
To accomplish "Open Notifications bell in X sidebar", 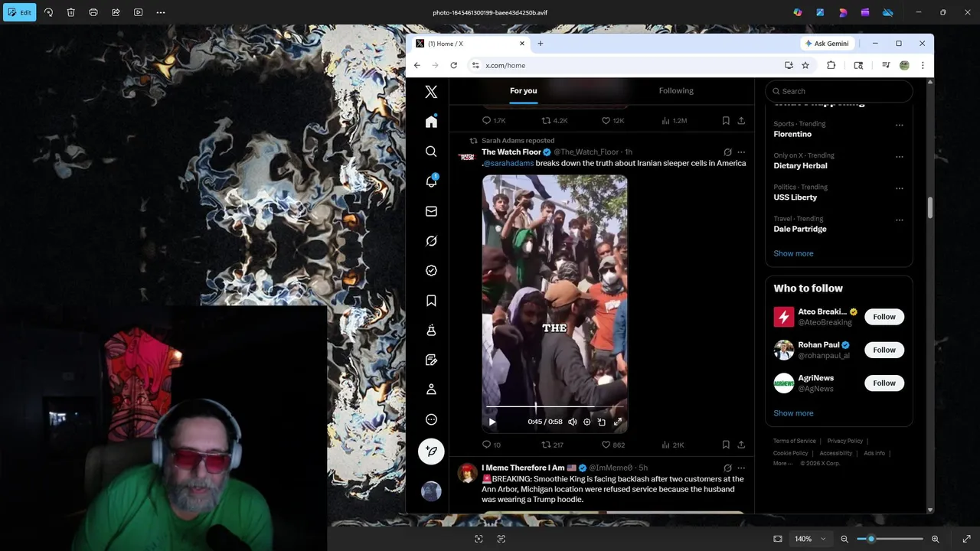I will point(431,181).
